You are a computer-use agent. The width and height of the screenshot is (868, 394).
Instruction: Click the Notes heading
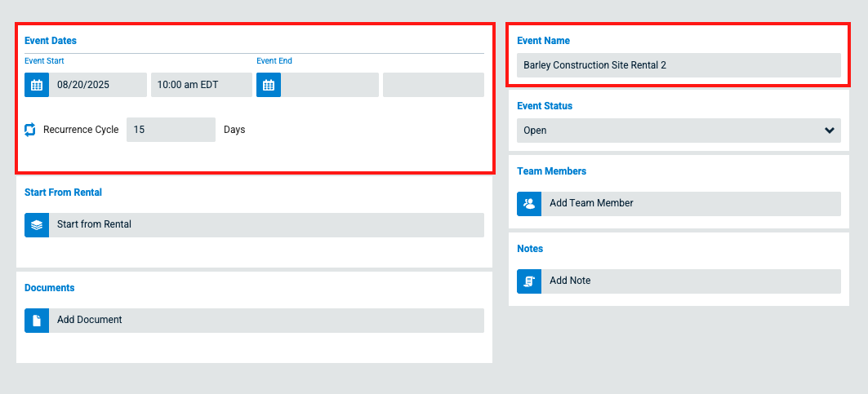[x=530, y=249]
